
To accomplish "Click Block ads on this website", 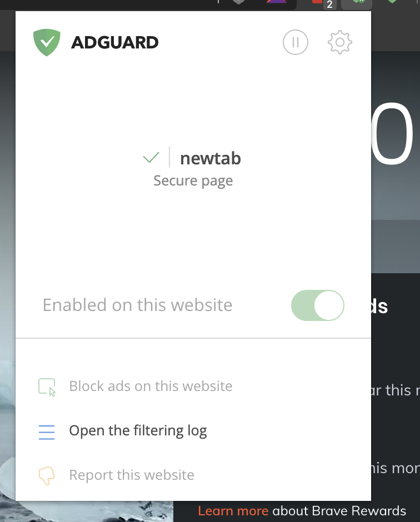I will [151, 386].
